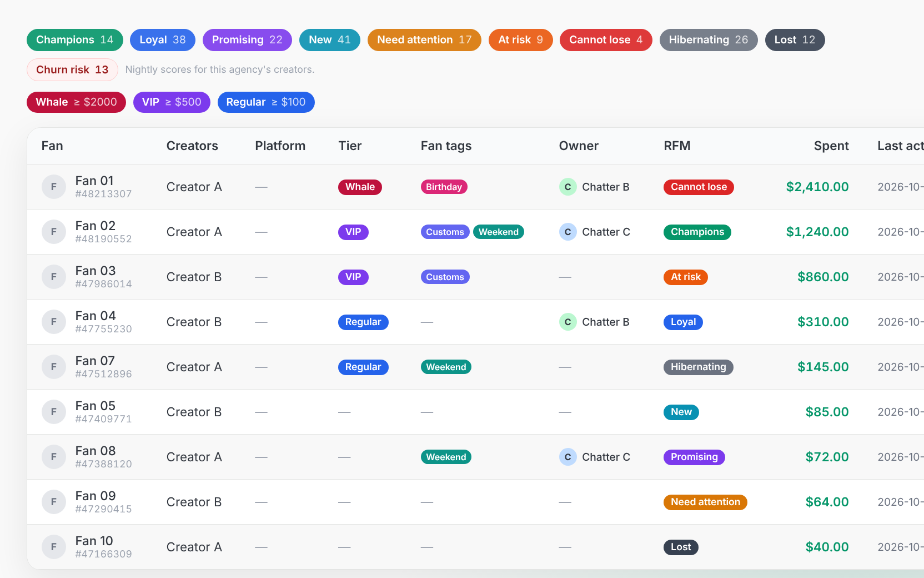
Task: Click the Customs tag on Fan 03
Action: [445, 277]
